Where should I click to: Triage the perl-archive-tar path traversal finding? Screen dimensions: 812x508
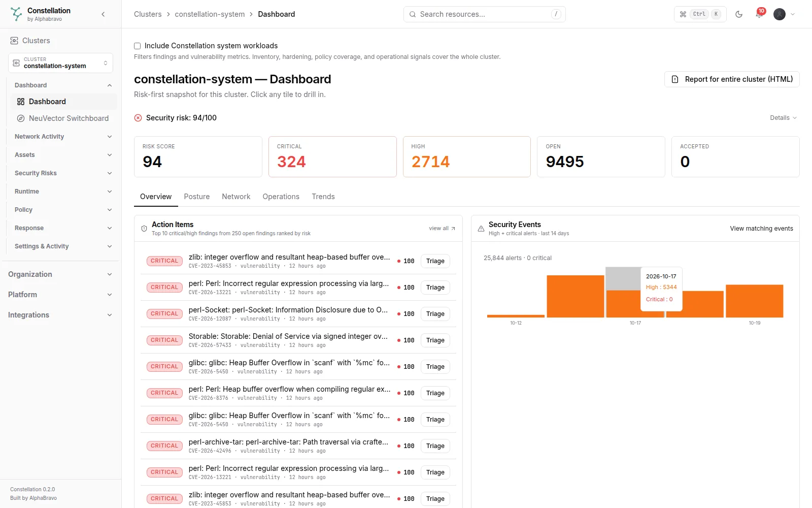coord(435,446)
